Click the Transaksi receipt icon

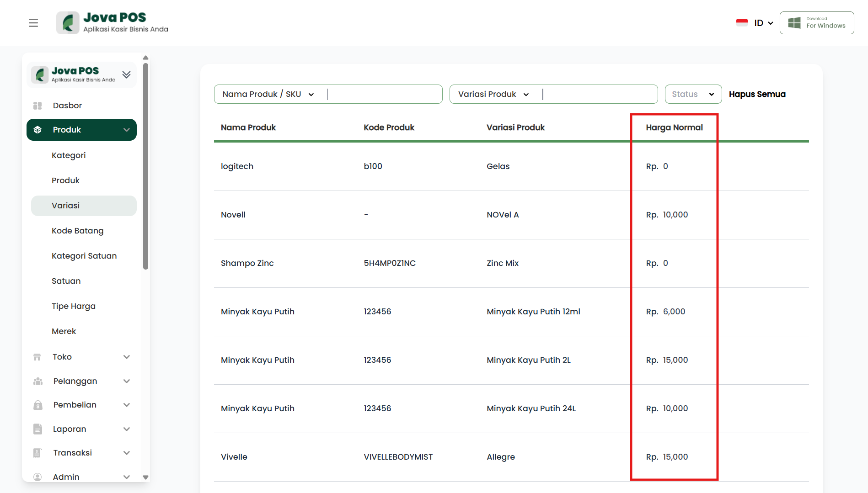point(38,453)
